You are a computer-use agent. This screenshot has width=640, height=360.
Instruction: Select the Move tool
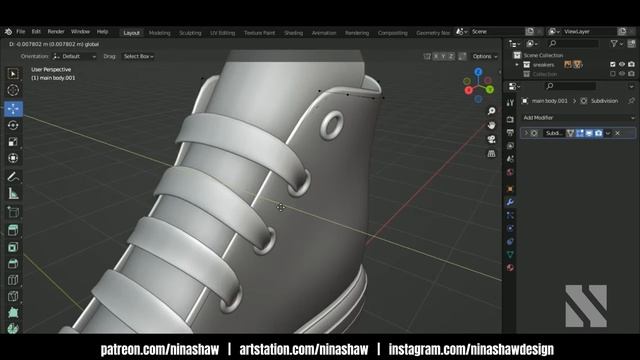pyautogui.click(x=13, y=109)
